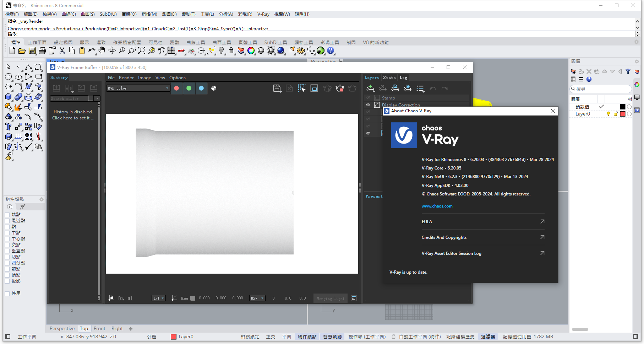Enable the 交點 object snap checkbox

7,245
